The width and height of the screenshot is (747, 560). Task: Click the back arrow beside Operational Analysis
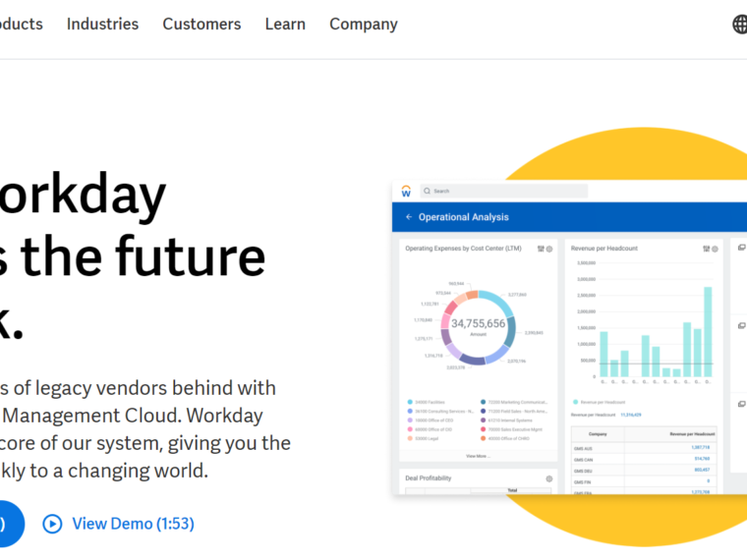click(409, 217)
